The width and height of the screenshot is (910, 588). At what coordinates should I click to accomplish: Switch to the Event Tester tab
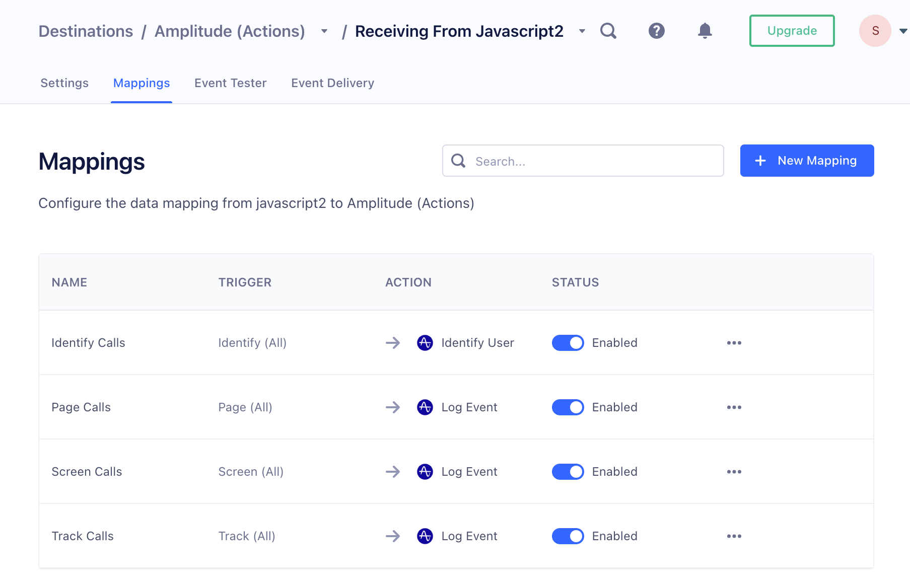[230, 83]
